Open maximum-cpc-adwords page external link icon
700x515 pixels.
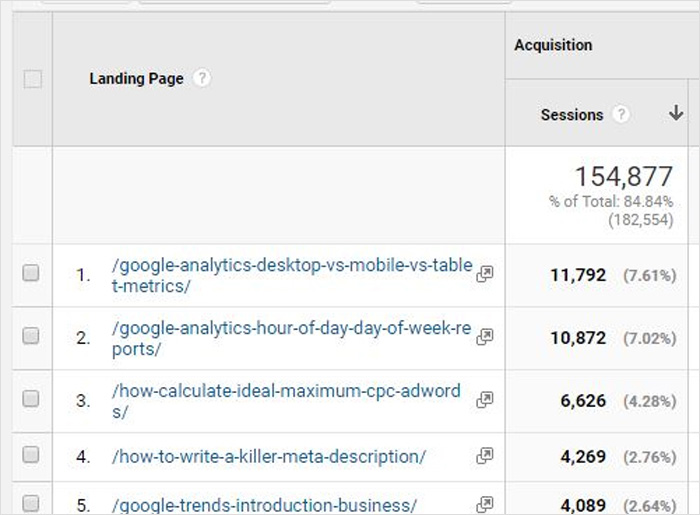[x=485, y=399]
